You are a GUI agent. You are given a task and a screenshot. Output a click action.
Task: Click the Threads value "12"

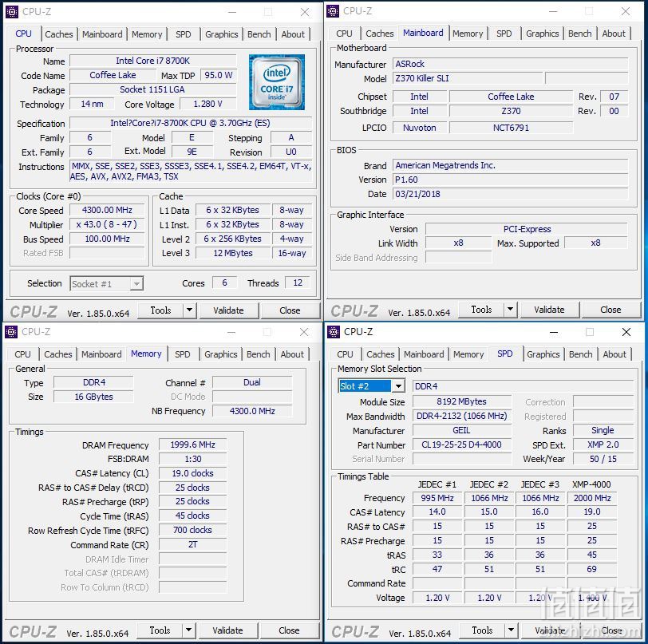pyautogui.click(x=298, y=282)
